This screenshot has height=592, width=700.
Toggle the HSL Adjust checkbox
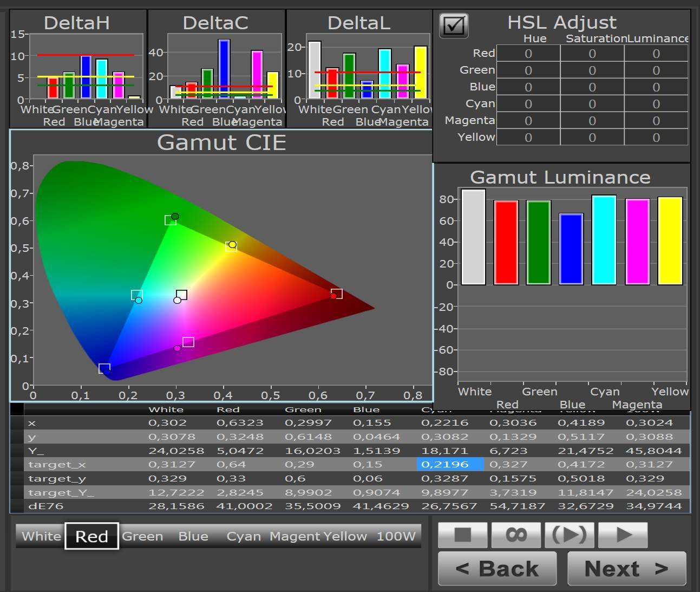pos(454,25)
